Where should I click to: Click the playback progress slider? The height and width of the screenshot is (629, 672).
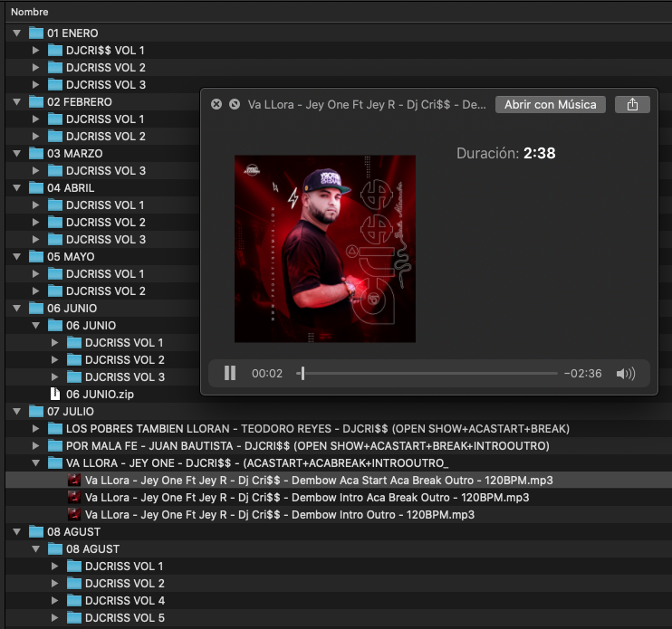(427, 373)
